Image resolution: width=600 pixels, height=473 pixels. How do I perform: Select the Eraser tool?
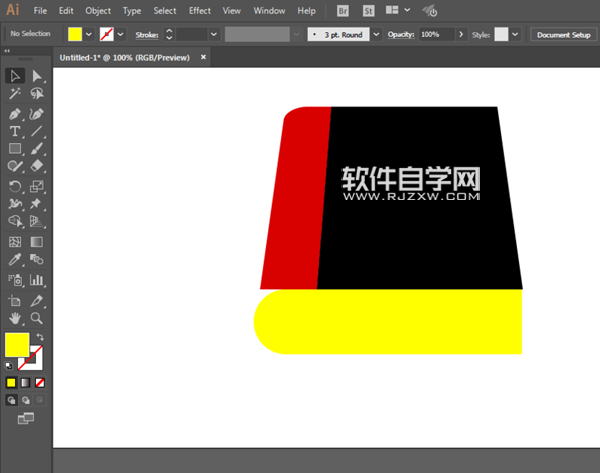pos(37,166)
